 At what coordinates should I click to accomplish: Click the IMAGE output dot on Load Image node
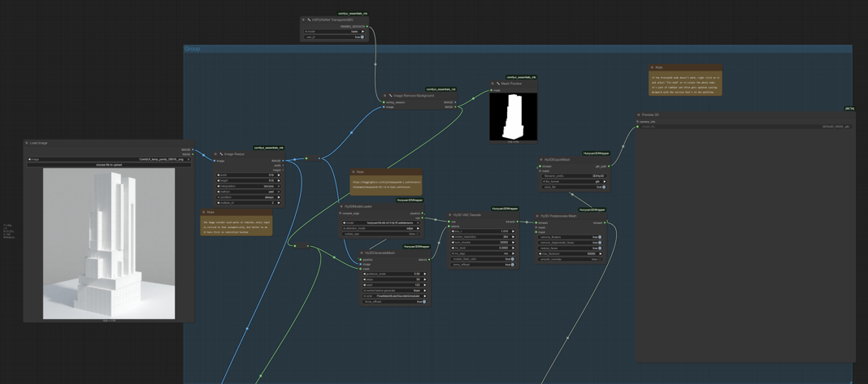pyautogui.click(x=193, y=149)
